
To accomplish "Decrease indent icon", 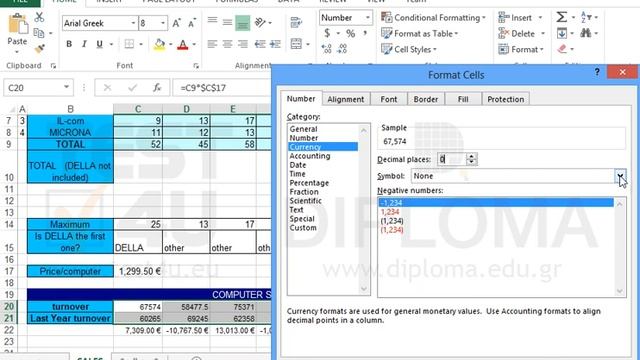I will [x=260, y=44].
